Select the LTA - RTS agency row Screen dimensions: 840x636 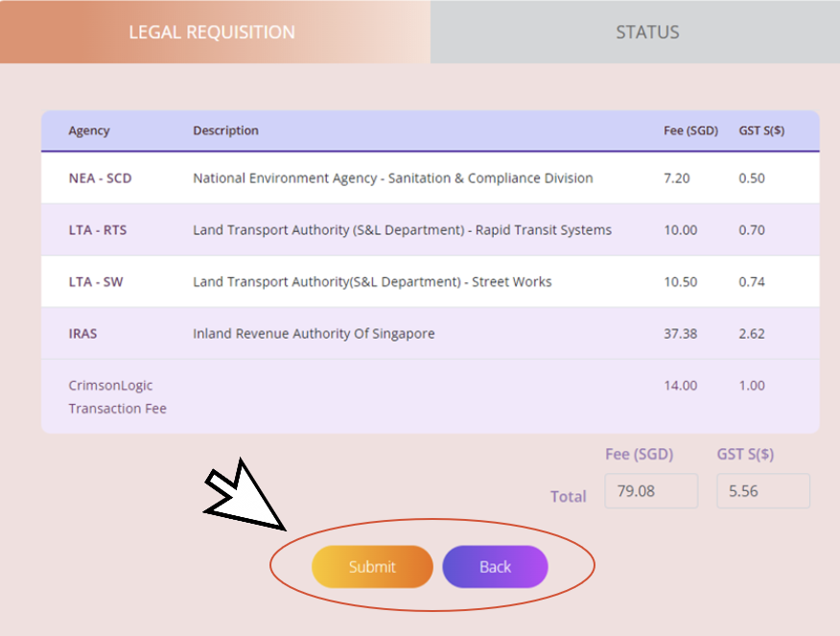click(100, 230)
